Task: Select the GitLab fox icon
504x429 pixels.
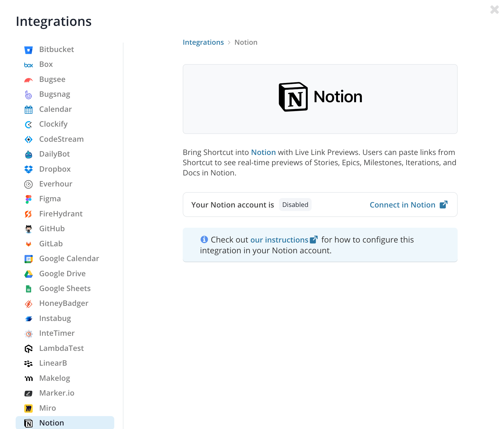Action: point(28,244)
